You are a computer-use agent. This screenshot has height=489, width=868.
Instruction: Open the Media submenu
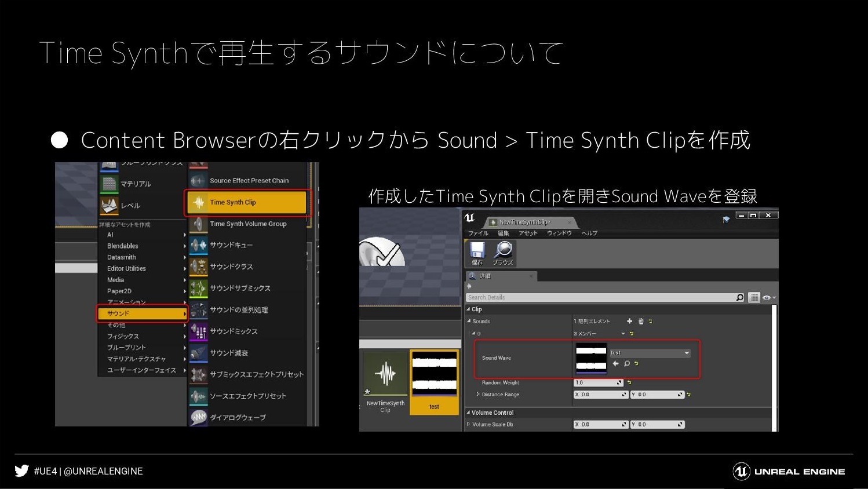click(x=143, y=280)
